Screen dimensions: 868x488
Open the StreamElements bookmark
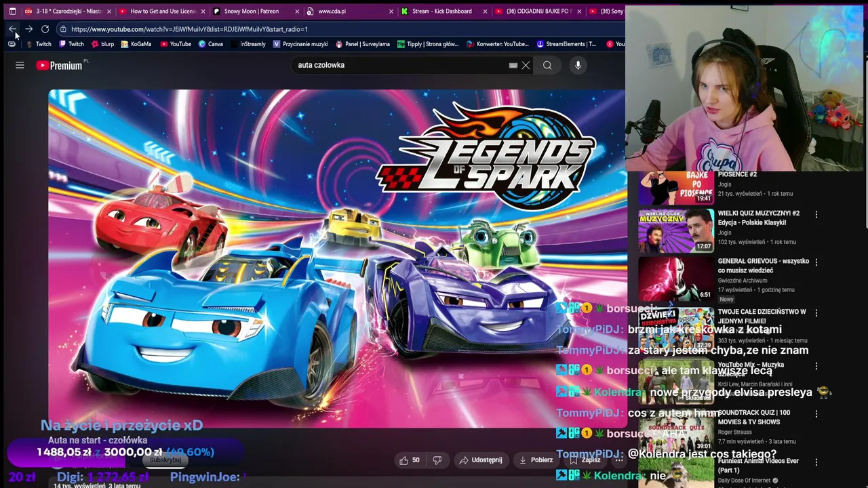(x=566, y=44)
